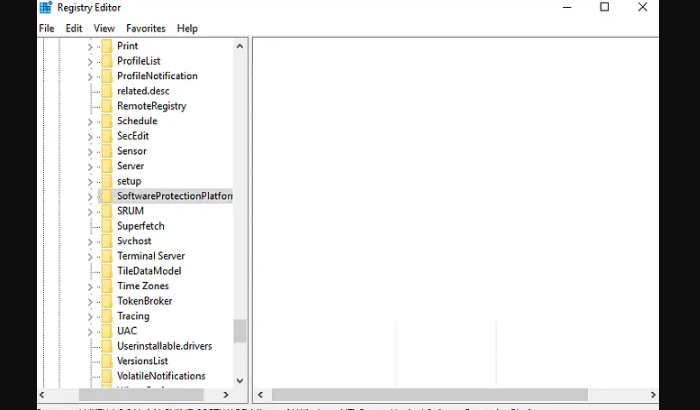Close the Registry Editor window
The image size is (700, 410).
[x=642, y=7]
